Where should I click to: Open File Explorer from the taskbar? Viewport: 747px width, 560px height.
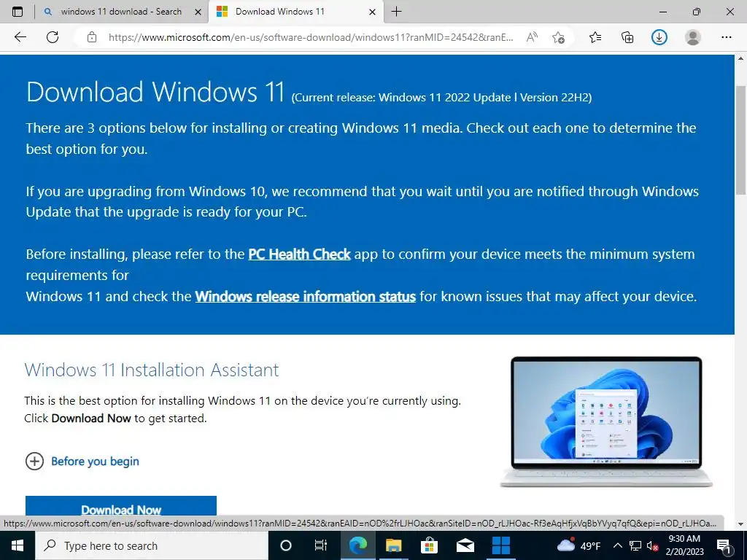pyautogui.click(x=393, y=545)
